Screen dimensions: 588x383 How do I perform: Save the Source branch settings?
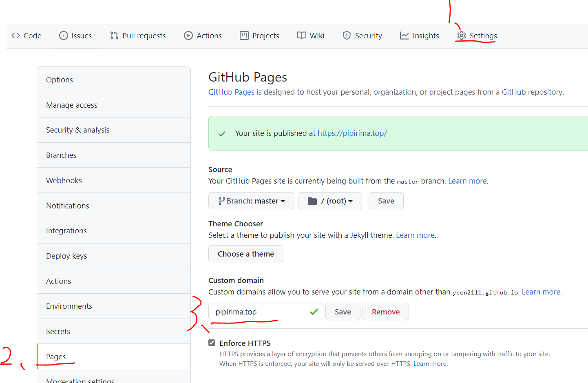click(x=386, y=201)
